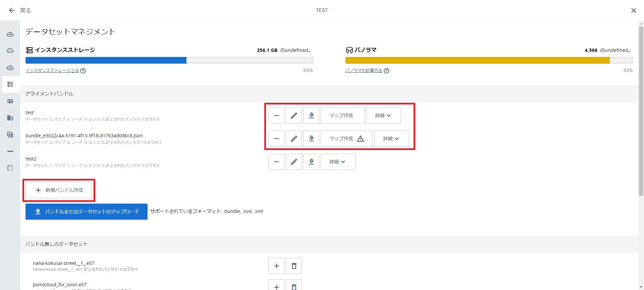Screen dimensions: 644x290
Task: Download the test bundle via download icon
Action: 311,116
